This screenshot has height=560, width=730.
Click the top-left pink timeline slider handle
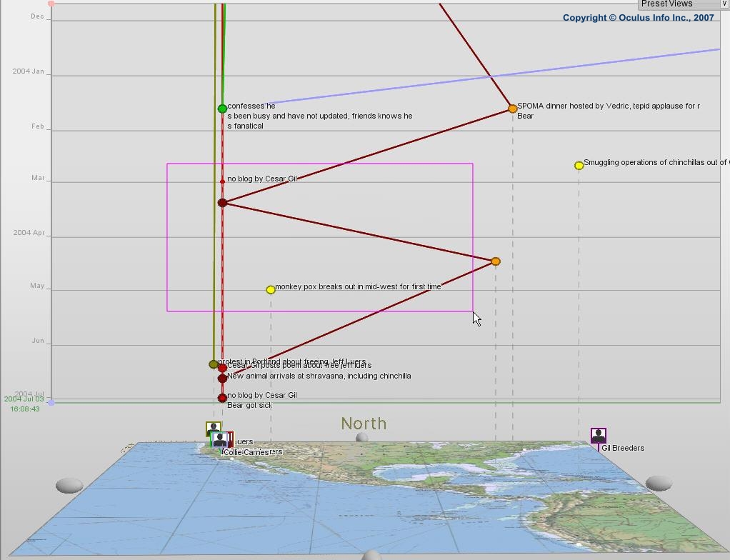point(51,4)
